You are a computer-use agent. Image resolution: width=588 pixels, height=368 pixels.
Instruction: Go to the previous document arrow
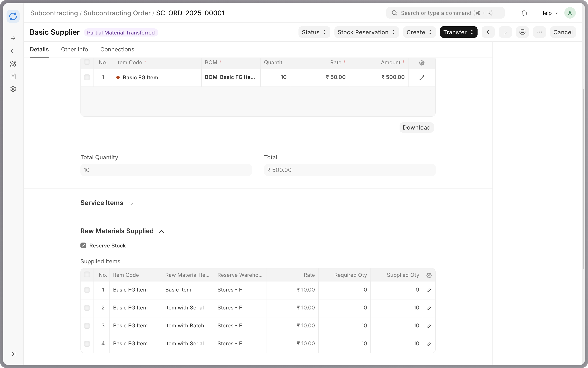(x=488, y=32)
